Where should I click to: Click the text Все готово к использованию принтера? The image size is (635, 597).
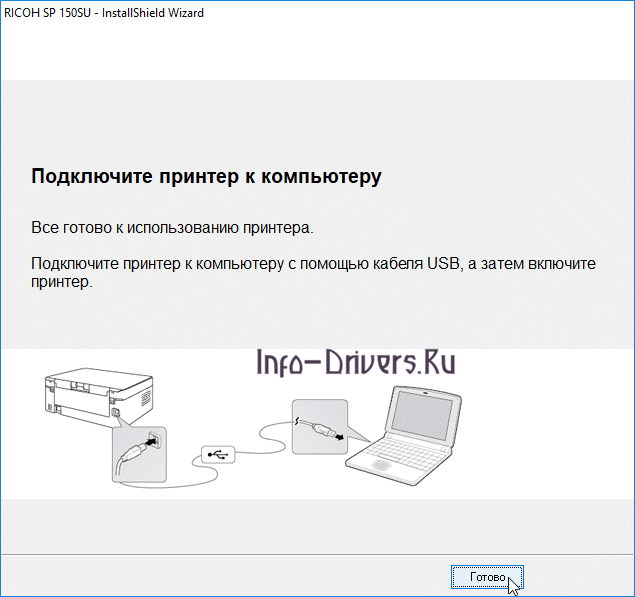172,228
